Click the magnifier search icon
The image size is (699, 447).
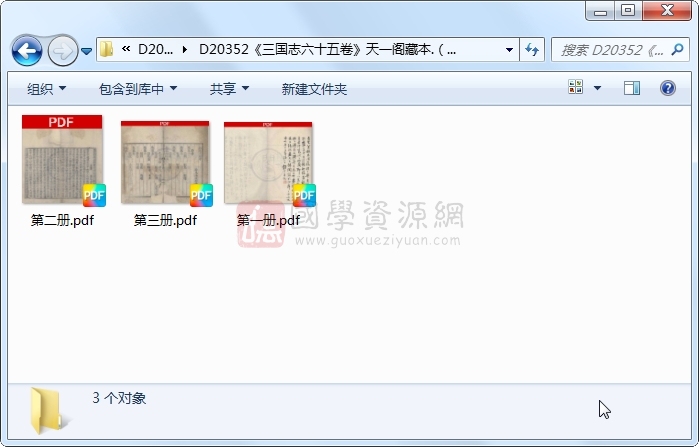tap(678, 49)
